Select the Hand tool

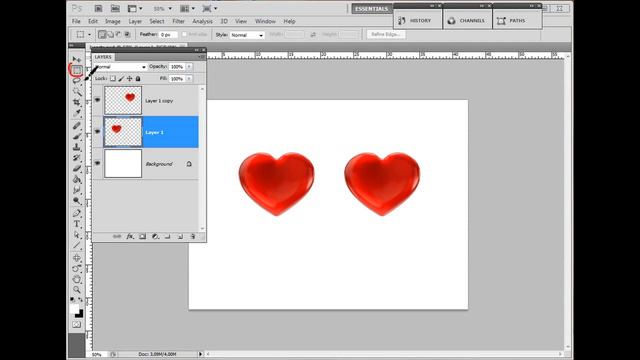(76, 279)
